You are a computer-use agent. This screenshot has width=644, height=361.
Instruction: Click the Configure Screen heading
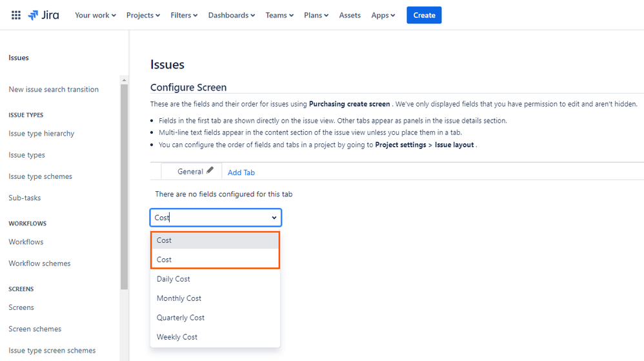coord(188,88)
